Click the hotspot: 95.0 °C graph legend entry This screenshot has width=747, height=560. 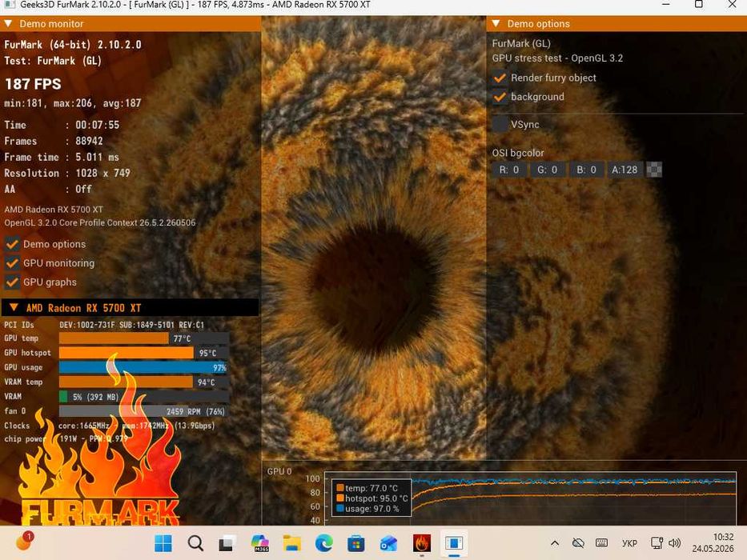pos(372,498)
